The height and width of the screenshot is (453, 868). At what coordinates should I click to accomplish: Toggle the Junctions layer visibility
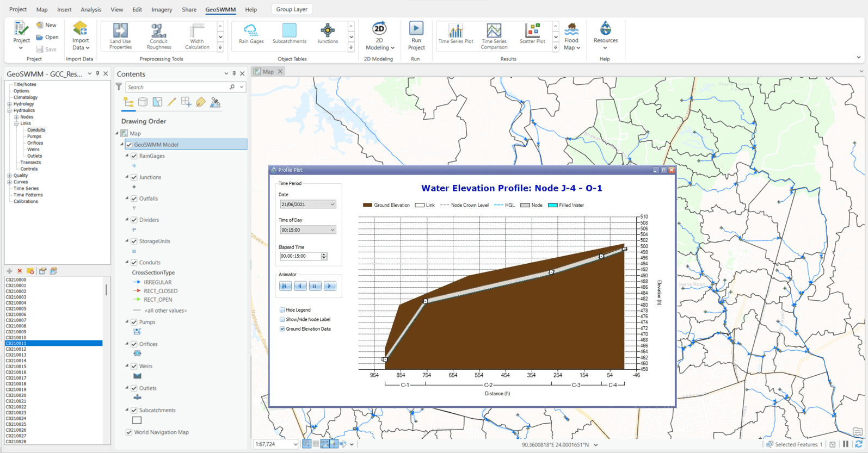pyautogui.click(x=134, y=177)
